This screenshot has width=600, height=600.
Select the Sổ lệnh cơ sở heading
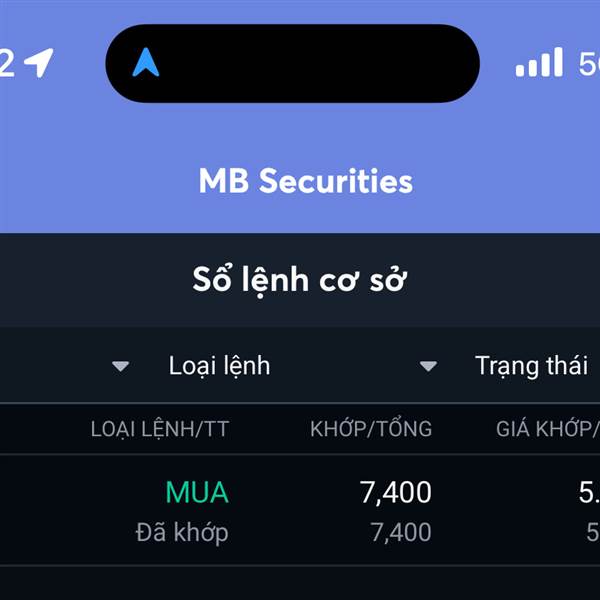[300, 280]
